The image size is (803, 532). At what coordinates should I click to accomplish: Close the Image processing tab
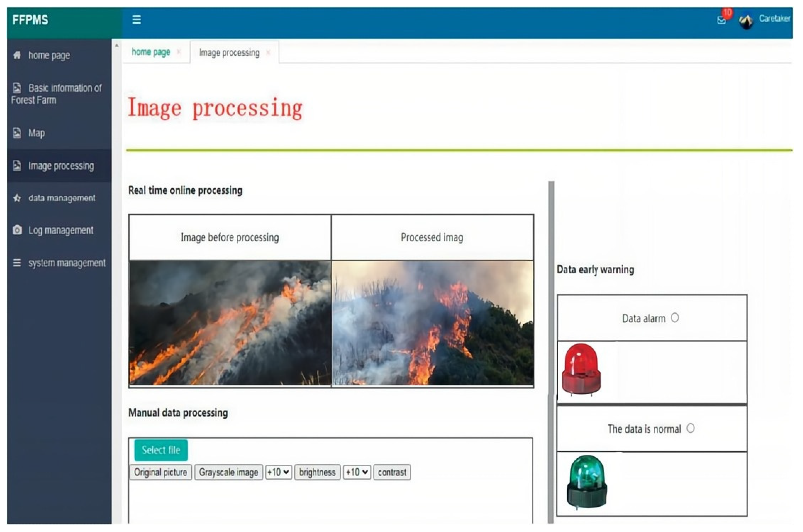(268, 52)
